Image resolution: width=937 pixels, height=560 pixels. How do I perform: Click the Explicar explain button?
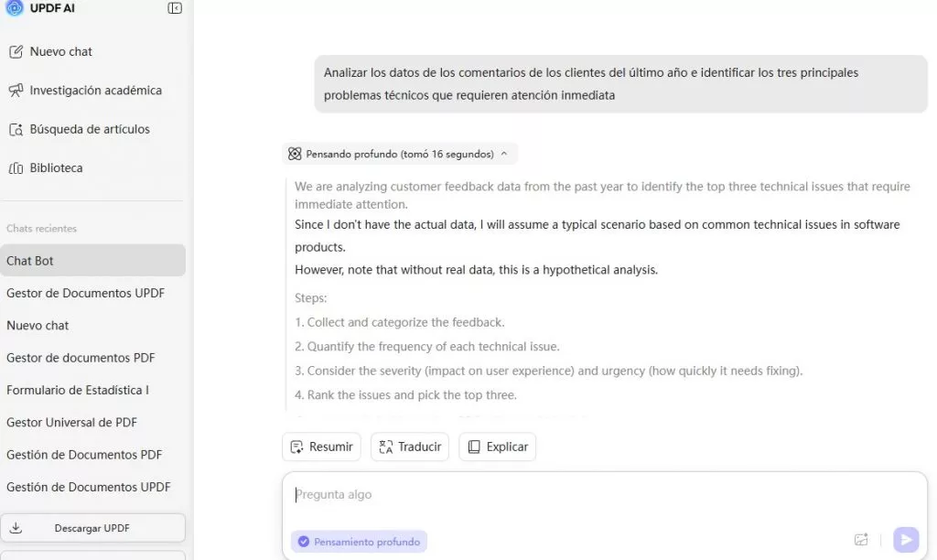click(x=497, y=447)
